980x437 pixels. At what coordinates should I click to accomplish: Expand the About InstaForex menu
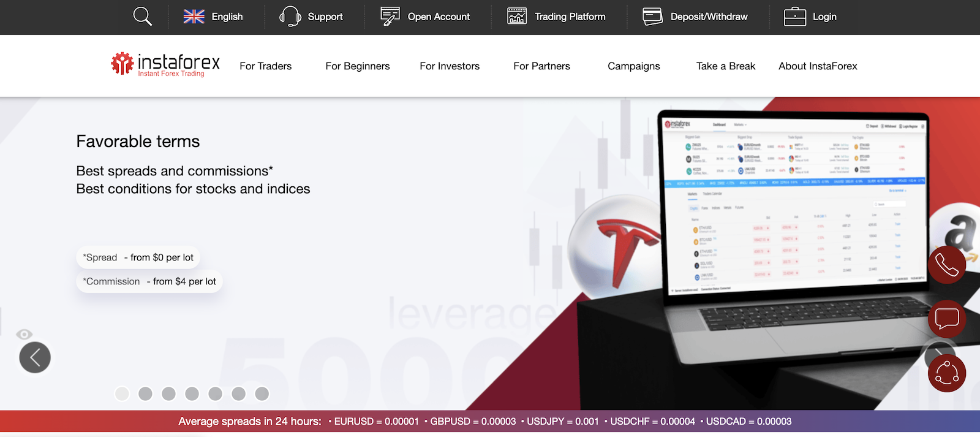pyautogui.click(x=818, y=66)
